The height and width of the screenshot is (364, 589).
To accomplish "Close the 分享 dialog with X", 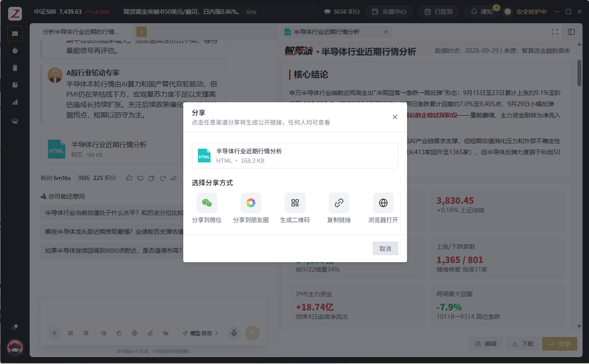I will 395,117.
